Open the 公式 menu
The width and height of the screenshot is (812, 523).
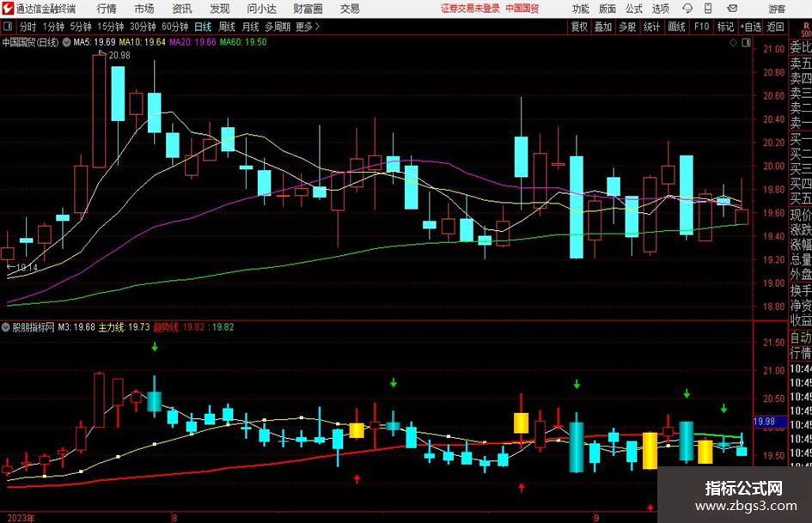[633, 9]
